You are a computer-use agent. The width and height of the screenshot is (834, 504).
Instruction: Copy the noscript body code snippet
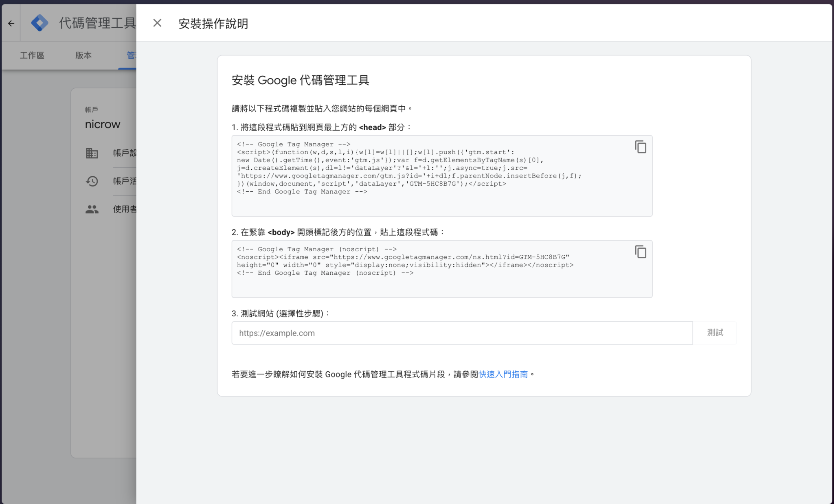[x=641, y=252]
